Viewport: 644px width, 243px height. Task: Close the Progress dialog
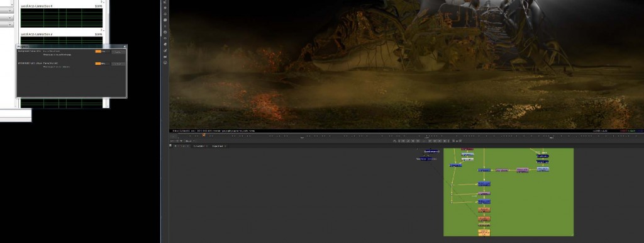pyautogui.click(x=125, y=47)
